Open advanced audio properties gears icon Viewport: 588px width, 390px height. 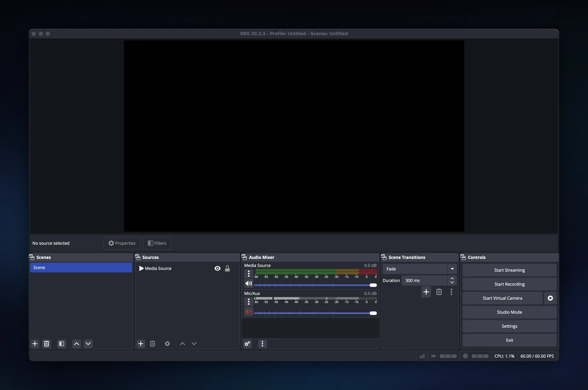coord(247,343)
